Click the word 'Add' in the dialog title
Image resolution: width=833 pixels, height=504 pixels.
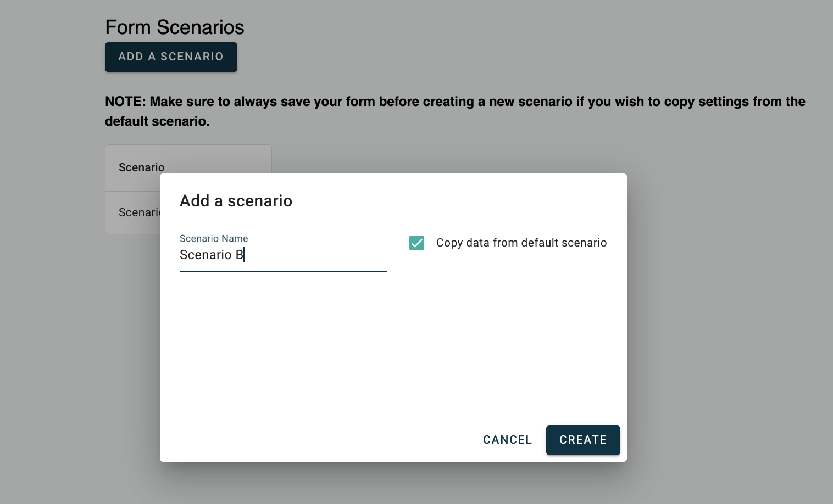195,201
